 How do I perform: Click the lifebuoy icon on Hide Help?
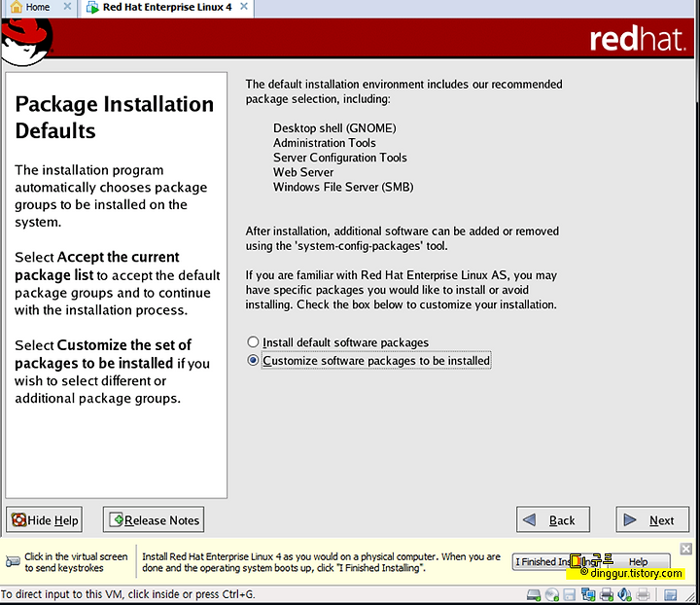point(18,519)
